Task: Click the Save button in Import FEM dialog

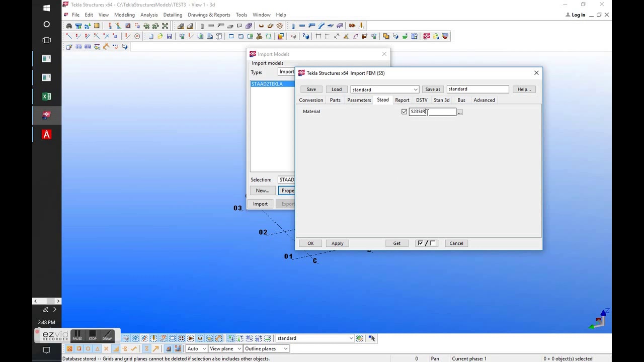Action: (311, 89)
